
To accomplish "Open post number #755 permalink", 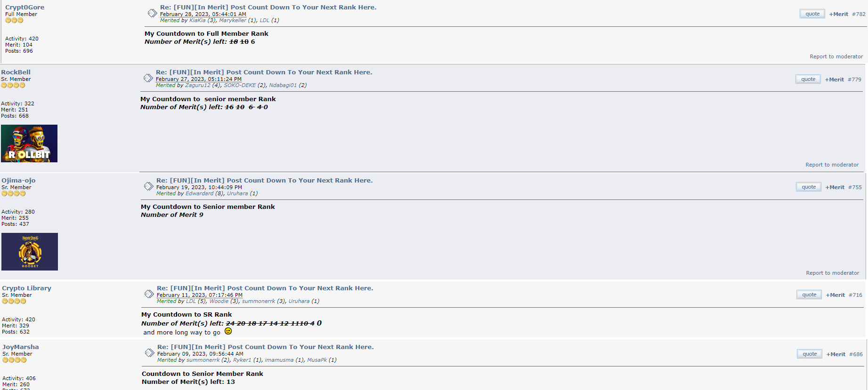I will [855, 187].
